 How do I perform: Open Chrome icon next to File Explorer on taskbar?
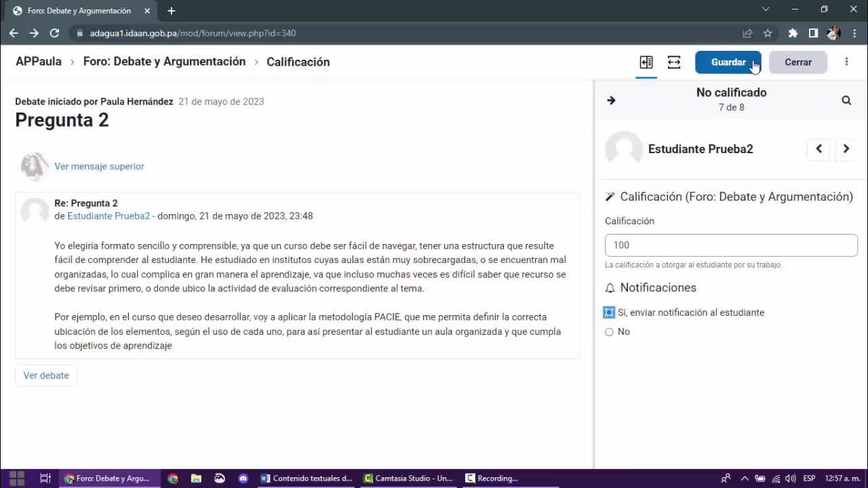173,478
